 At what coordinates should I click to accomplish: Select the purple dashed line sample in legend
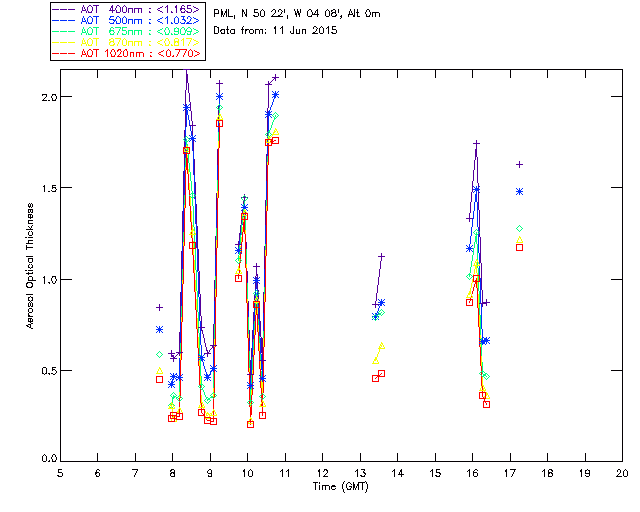click(64, 9)
